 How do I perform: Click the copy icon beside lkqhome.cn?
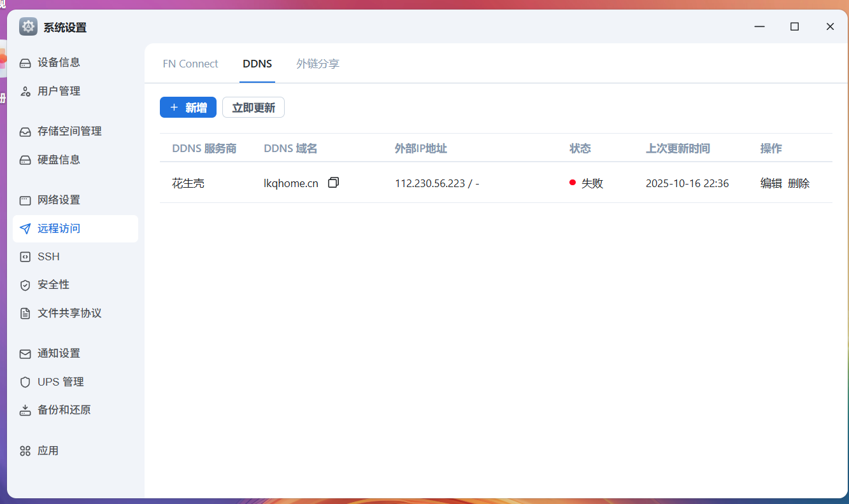pyautogui.click(x=333, y=183)
